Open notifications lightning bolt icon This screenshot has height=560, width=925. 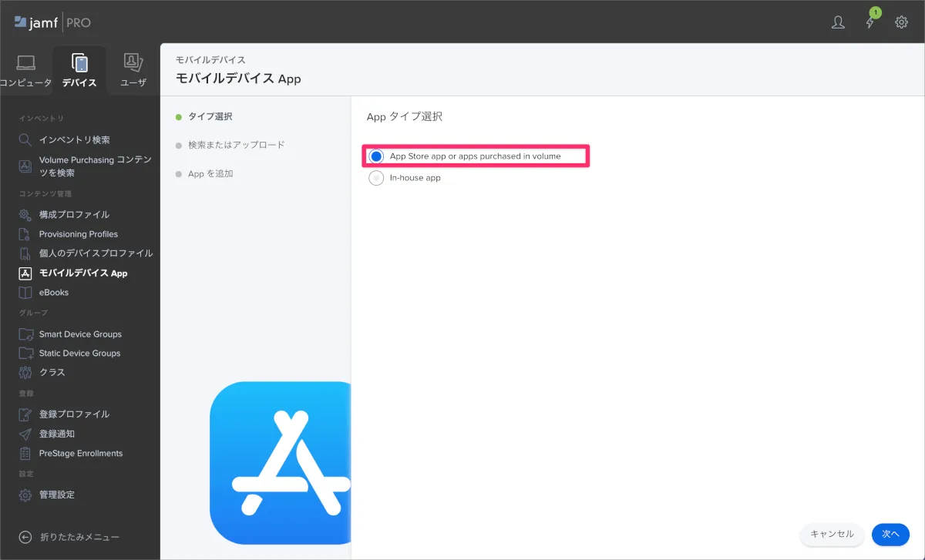(x=871, y=22)
